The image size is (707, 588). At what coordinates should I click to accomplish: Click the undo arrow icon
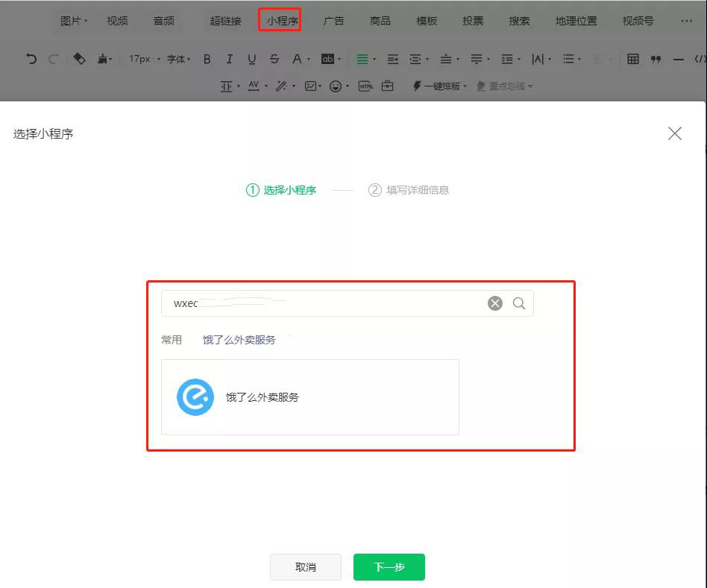31,59
